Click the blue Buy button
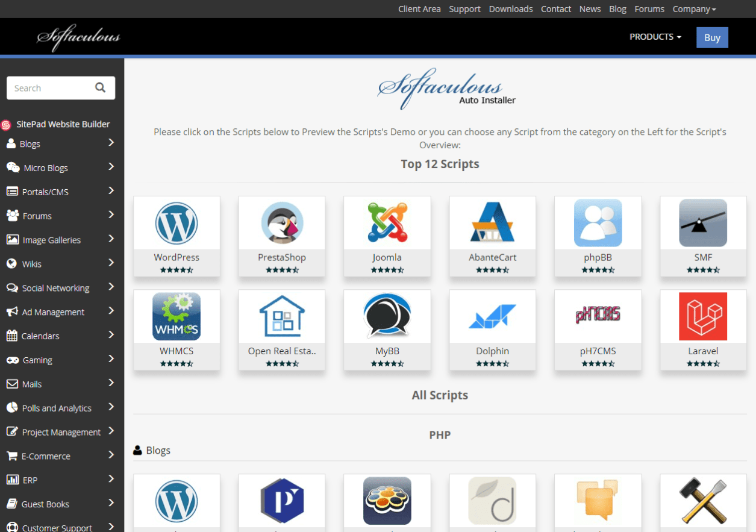 tap(712, 37)
